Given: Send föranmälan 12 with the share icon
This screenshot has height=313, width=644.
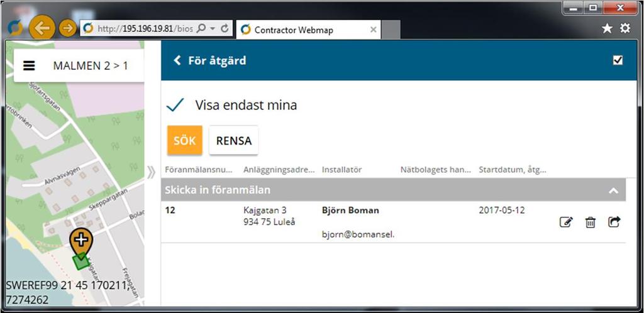Looking at the screenshot, I should [x=614, y=222].
